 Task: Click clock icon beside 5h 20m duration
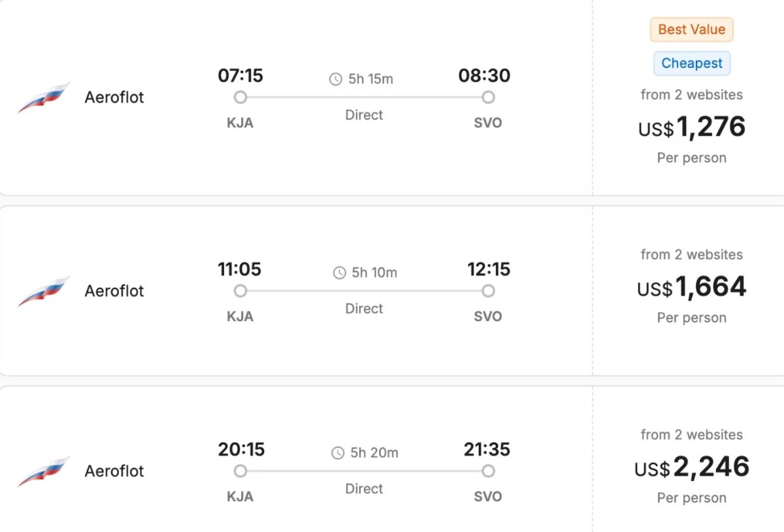(x=338, y=453)
